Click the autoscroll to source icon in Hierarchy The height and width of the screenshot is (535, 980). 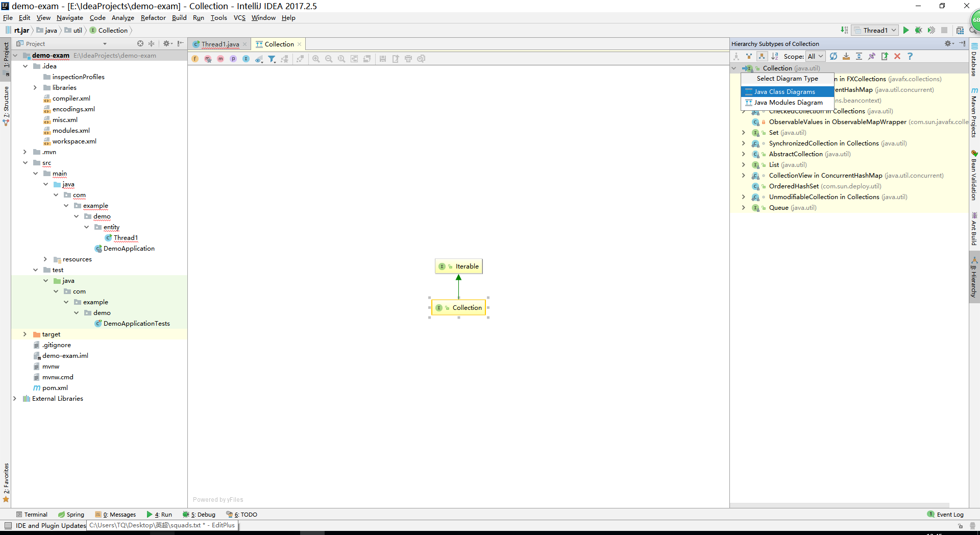pos(846,56)
